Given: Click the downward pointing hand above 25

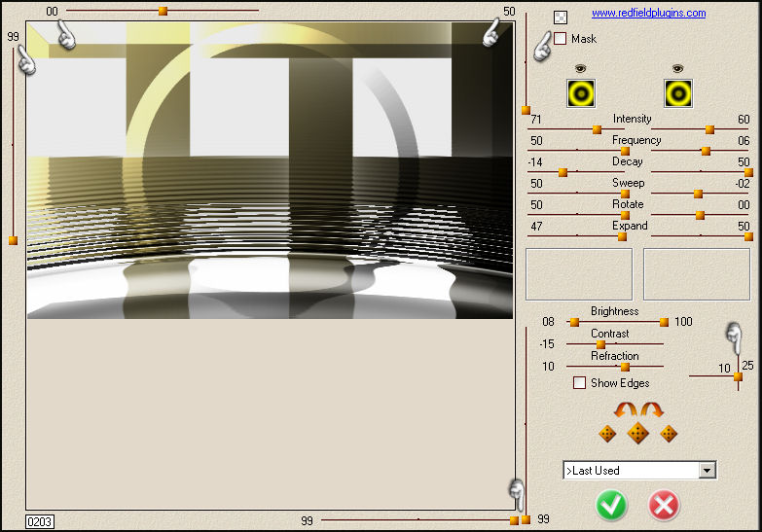Looking at the screenshot, I should pos(735,338).
